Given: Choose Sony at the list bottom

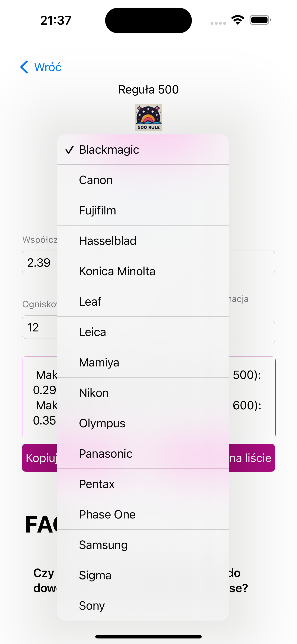Looking at the screenshot, I should pos(143,606).
